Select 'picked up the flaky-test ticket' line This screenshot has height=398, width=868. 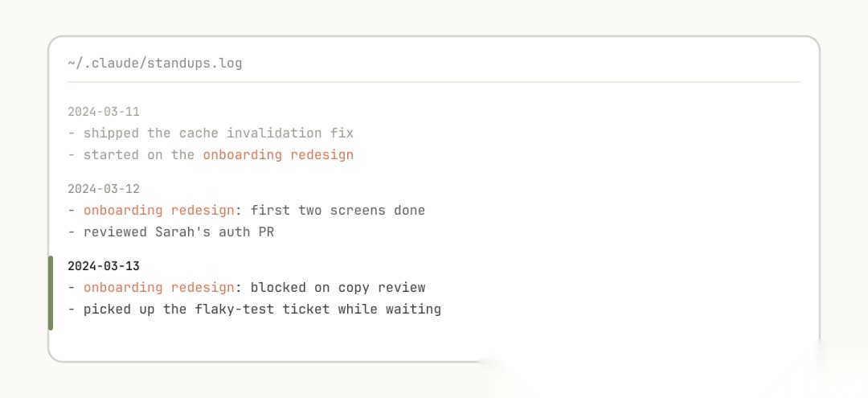pyautogui.click(x=254, y=309)
